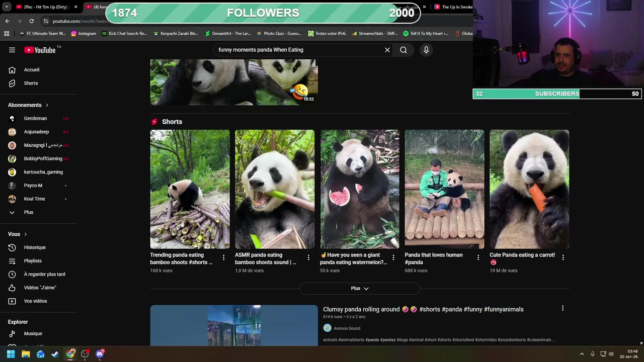
Task: Expand more Shorts with Plus button
Action: coord(360,289)
